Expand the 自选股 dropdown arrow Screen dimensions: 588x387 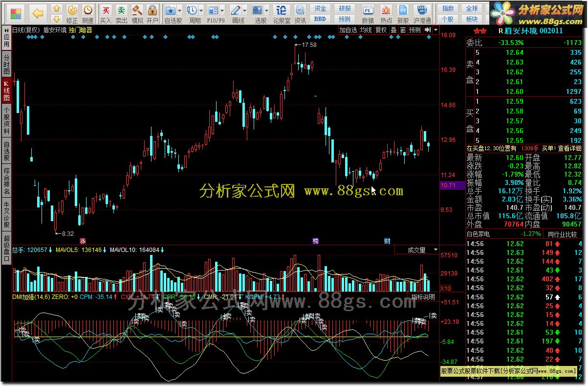(179, 10)
